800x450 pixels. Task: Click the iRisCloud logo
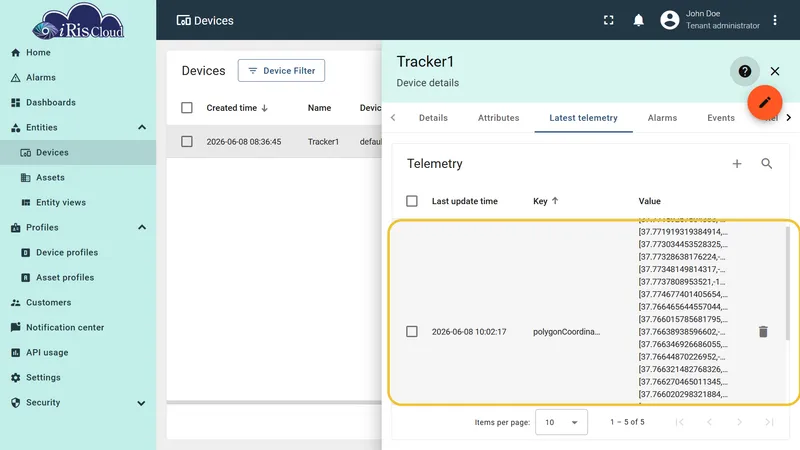click(x=78, y=21)
